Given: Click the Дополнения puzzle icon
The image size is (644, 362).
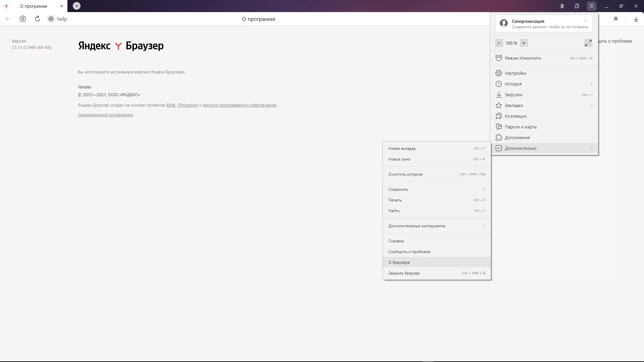Looking at the screenshot, I should coord(499,137).
